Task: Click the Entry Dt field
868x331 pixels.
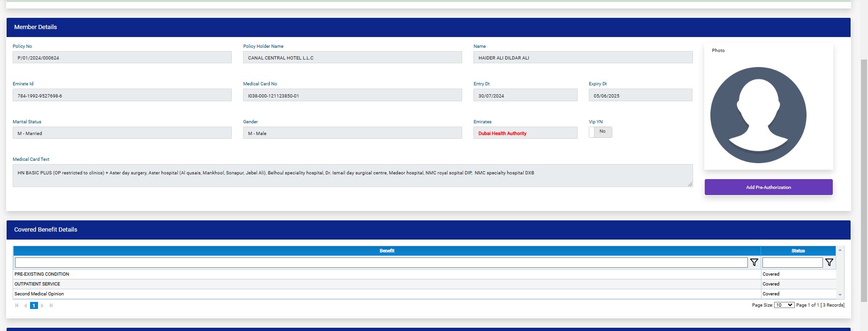Action: point(525,95)
